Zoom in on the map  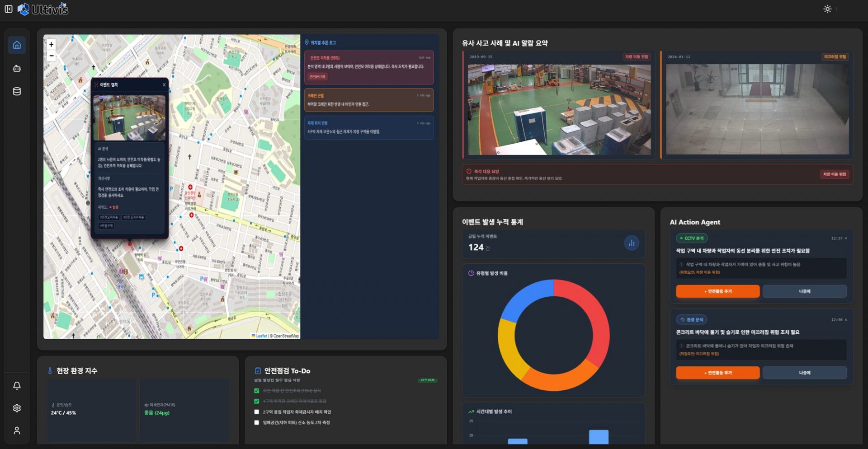(51, 44)
